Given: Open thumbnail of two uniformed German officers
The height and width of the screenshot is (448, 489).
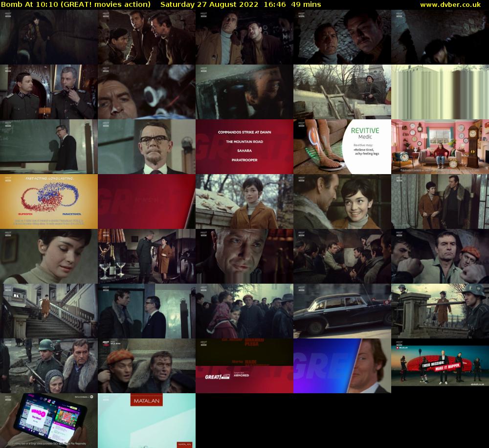Looking at the screenshot, I should [48, 92].
